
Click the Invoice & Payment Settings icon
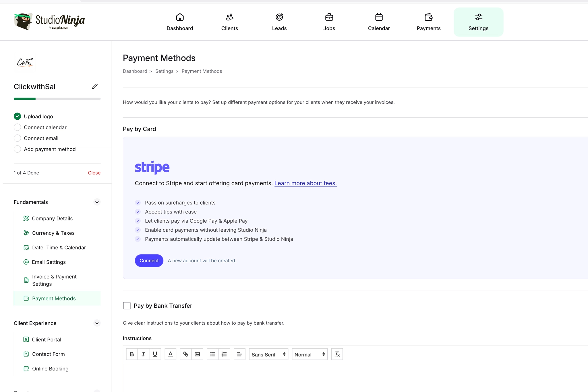pos(26,280)
